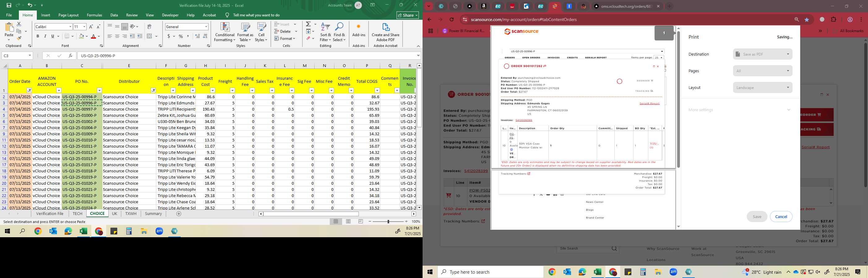Click the Percent Style icon
The image size is (868, 278).
coord(181,36)
